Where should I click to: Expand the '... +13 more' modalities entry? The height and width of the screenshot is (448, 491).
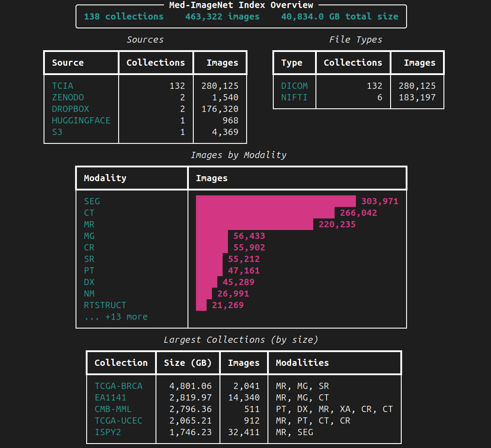[x=116, y=317]
